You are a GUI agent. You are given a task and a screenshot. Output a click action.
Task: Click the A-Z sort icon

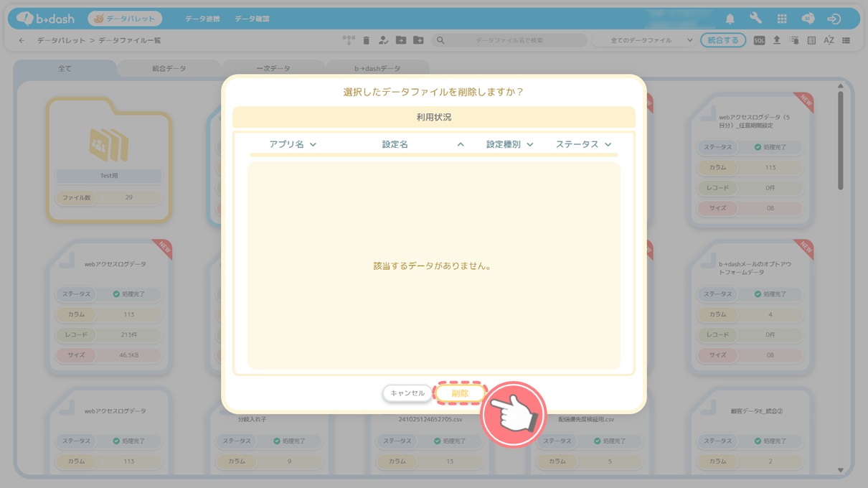(x=829, y=41)
